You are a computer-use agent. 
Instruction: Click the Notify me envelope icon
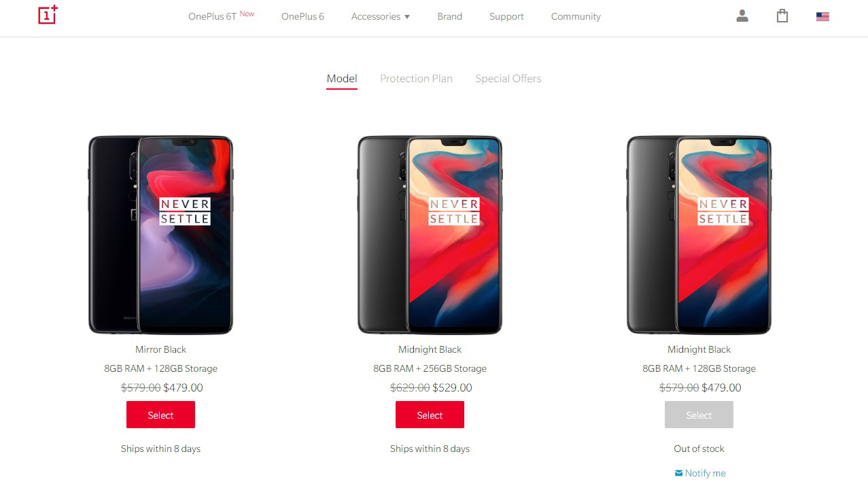(678, 473)
